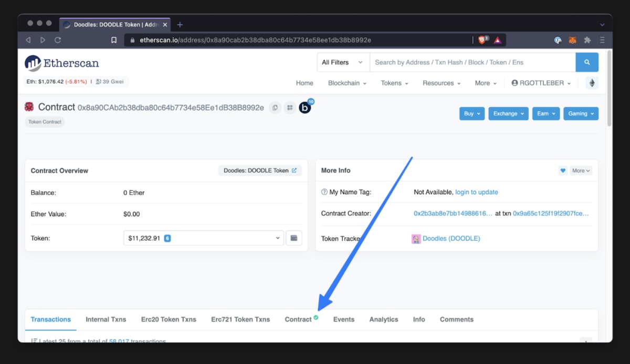
Task: Click the browser back arrow
Action: pyautogui.click(x=28, y=40)
